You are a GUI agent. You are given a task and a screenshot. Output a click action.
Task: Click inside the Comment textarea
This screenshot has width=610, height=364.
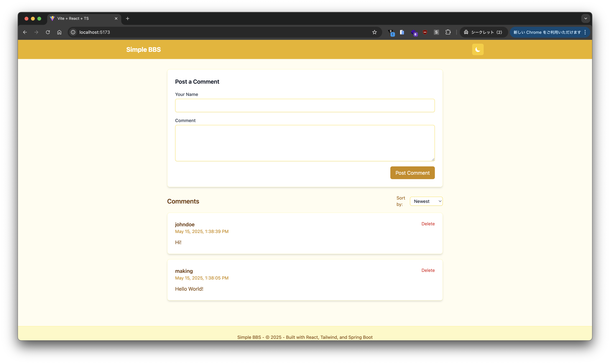(x=305, y=143)
